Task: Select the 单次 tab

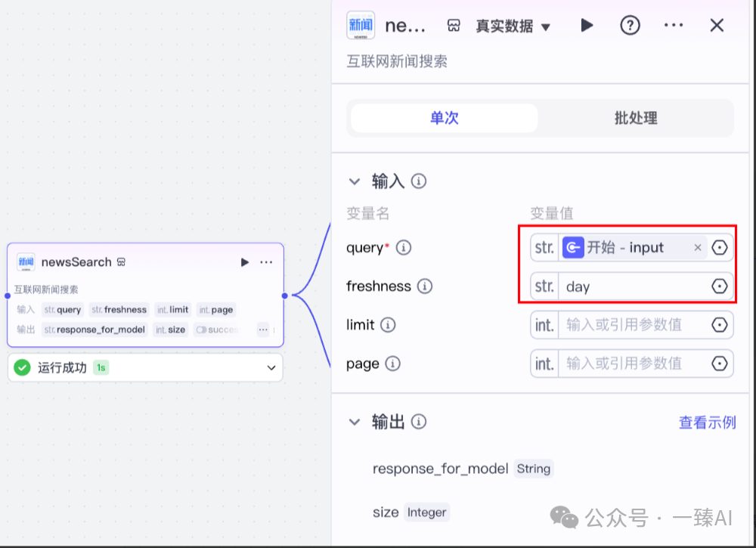Action: point(444,118)
